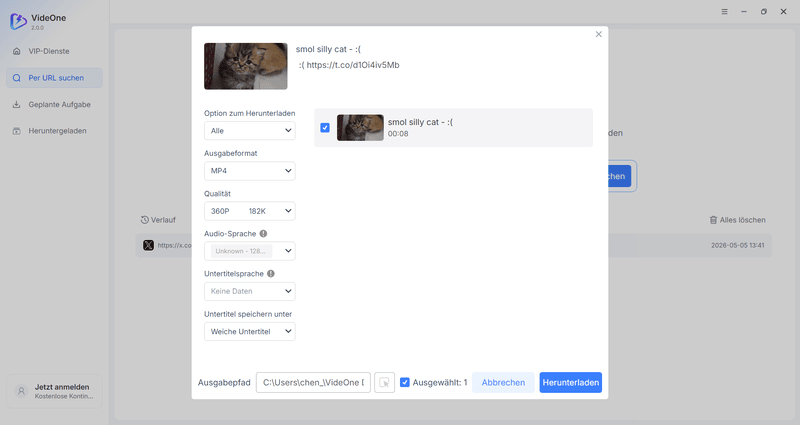The image size is (800, 425).
Task: Click the trash icon by Alles löschen
Action: point(713,220)
